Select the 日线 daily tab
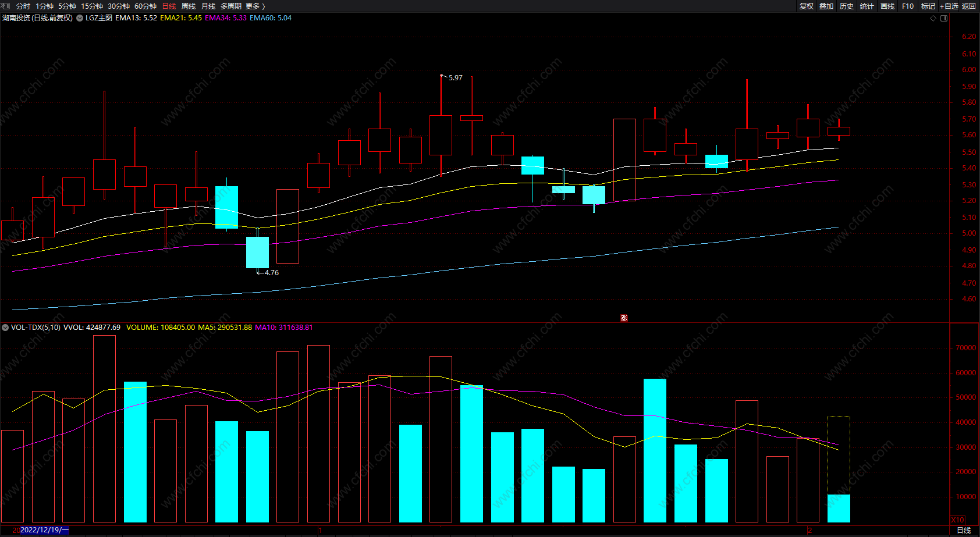The width and height of the screenshot is (980, 537). [x=169, y=6]
